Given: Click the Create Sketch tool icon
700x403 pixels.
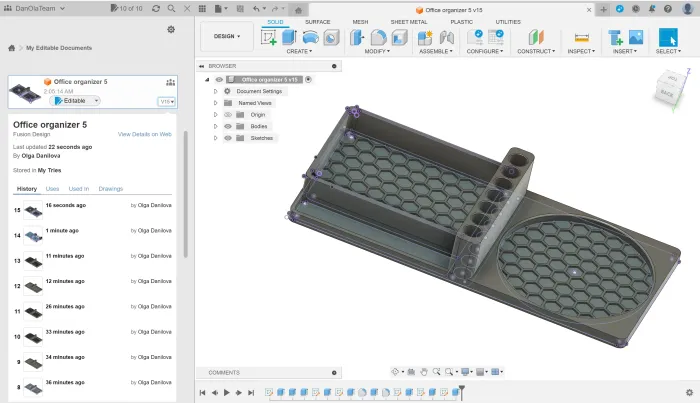Looking at the screenshot, I should tap(268, 37).
